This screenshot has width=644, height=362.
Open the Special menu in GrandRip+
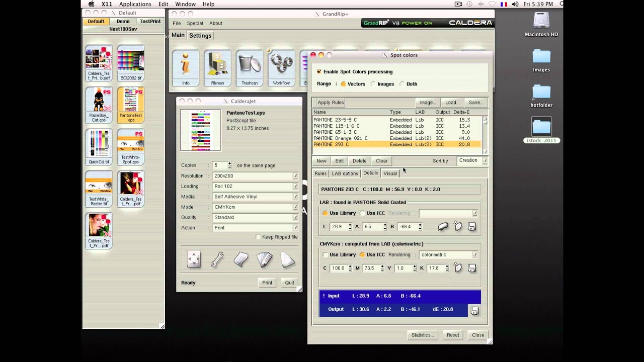click(x=195, y=23)
